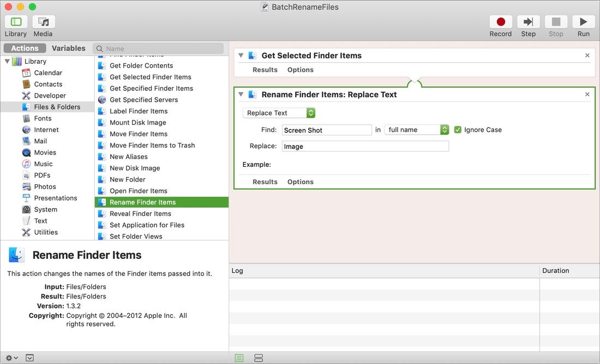Click the Step workflow button
Screen dimensions: 600x364
coord(528,22)
